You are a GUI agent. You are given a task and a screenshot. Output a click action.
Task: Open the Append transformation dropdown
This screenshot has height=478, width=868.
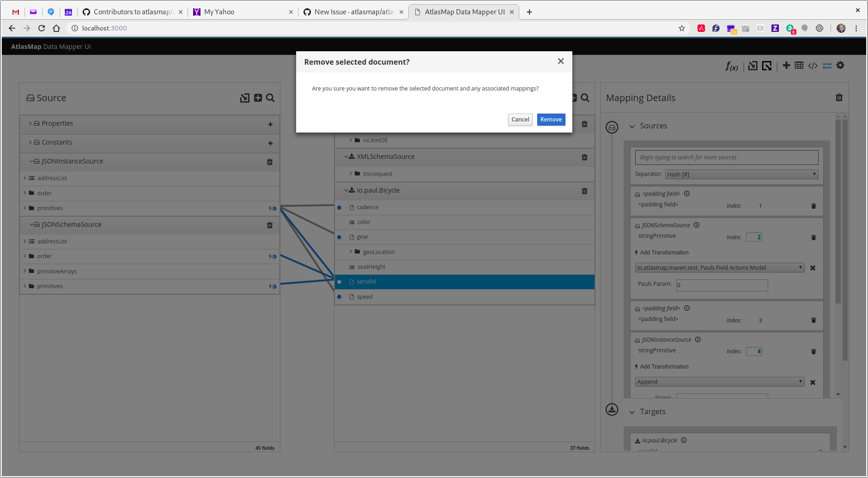[719, 381]
